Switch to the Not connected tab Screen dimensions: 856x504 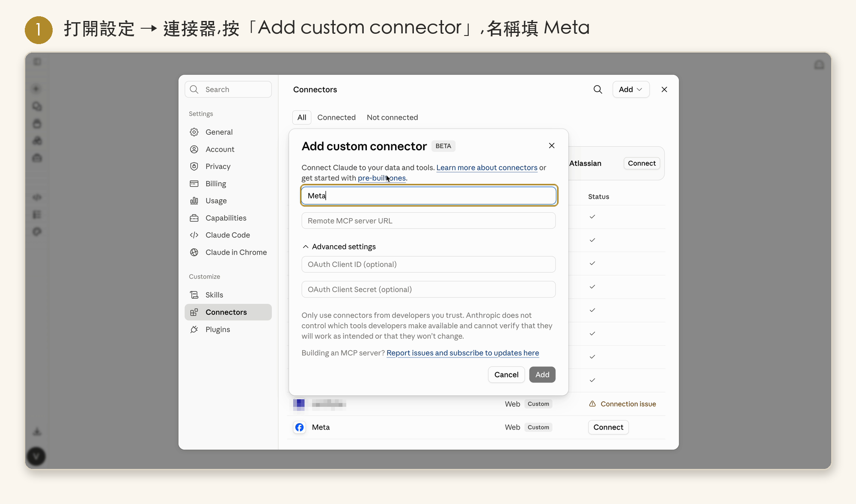[x=392, y=117]
